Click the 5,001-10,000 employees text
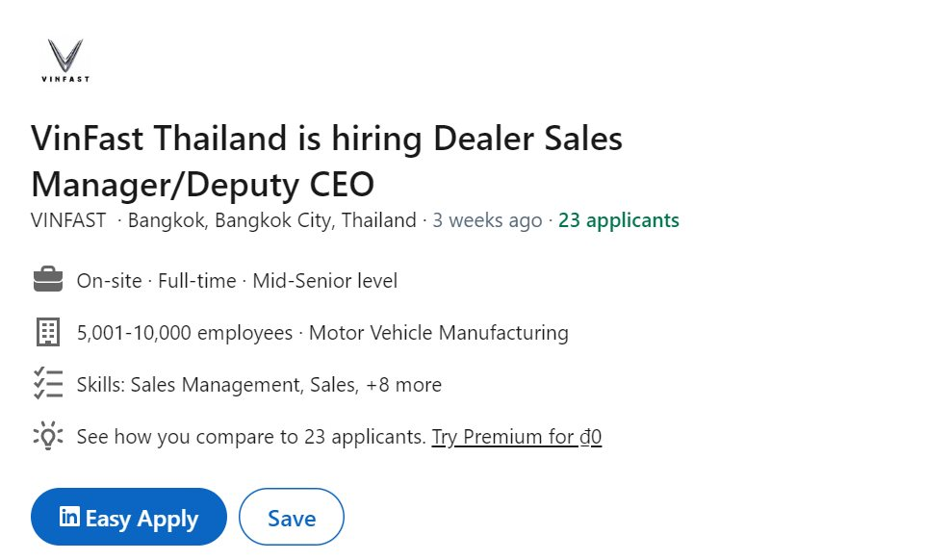This screenshot has height=560, width=950. [185, 333]
